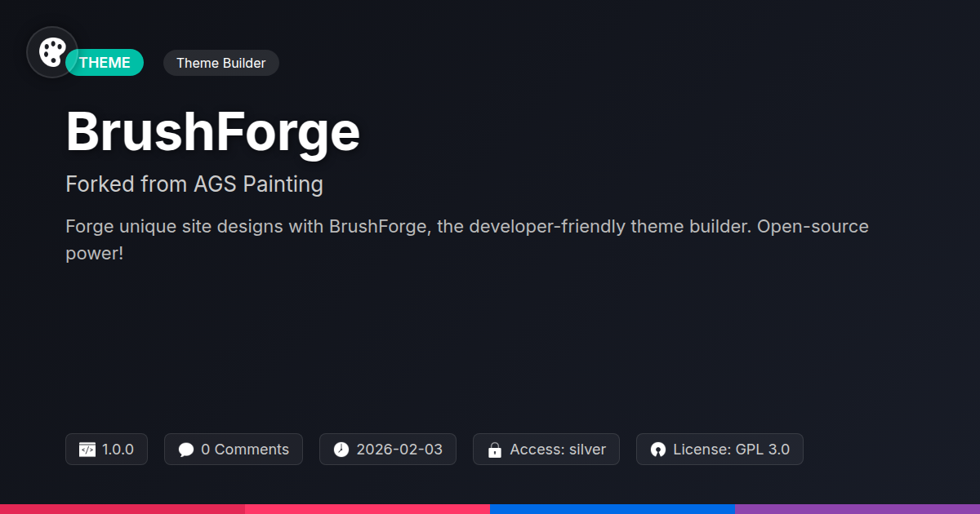
Task: Open the Theme Builder category tag
Action: 220,63
